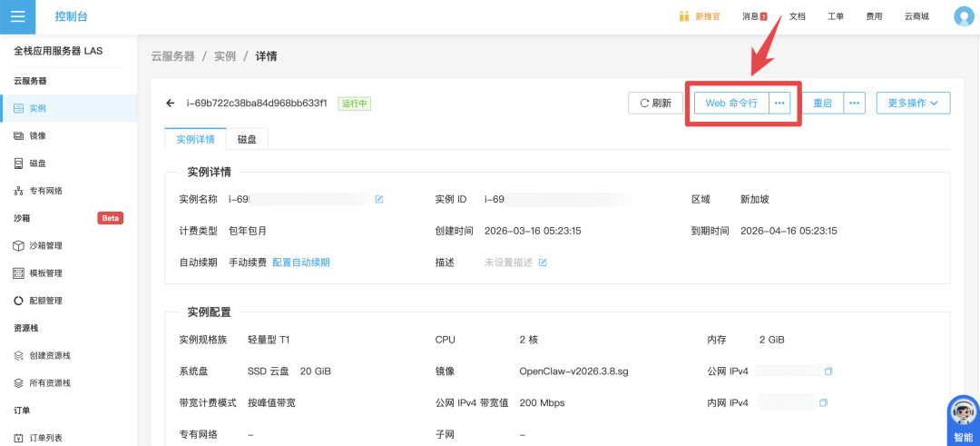Open 沙箱管理 in the sidebar
The image size is (980, 446).
(x=45, y=245)
